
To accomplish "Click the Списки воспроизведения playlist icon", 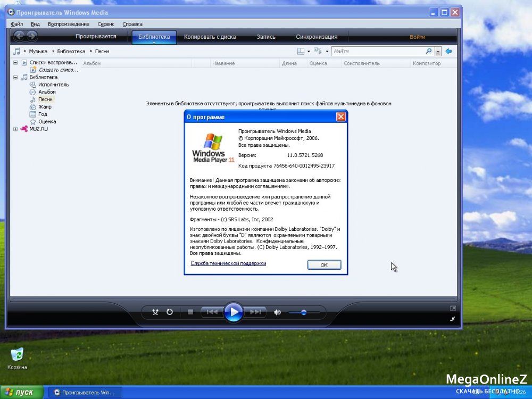I will (24, 62).
